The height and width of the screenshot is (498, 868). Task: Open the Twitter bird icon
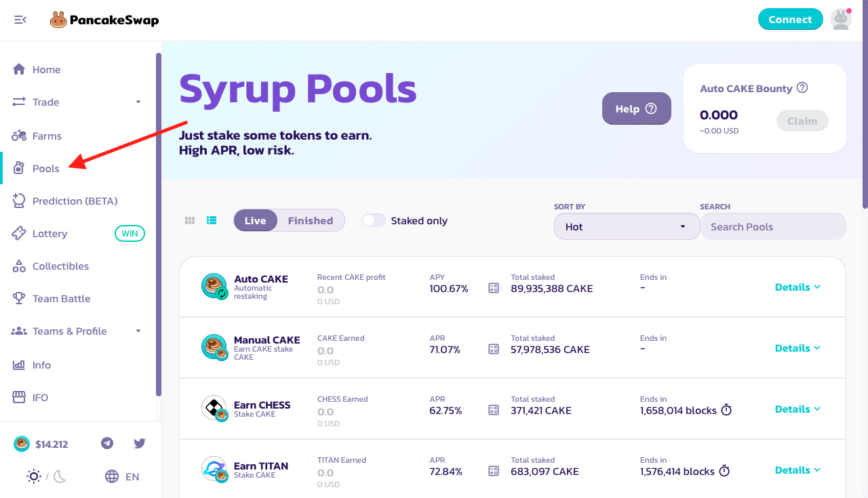[x=140, y=443]
